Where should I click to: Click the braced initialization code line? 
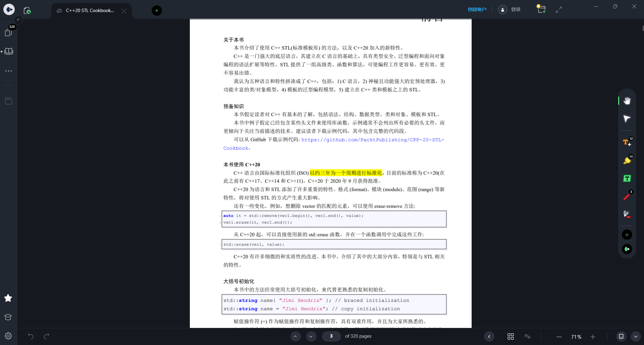point(316,300)
